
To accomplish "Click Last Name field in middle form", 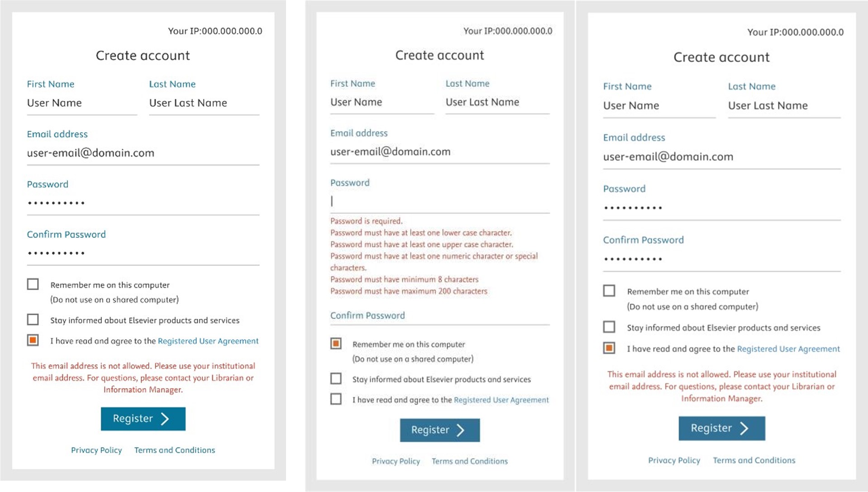I will pyautogui.click(x=497, y=102).
